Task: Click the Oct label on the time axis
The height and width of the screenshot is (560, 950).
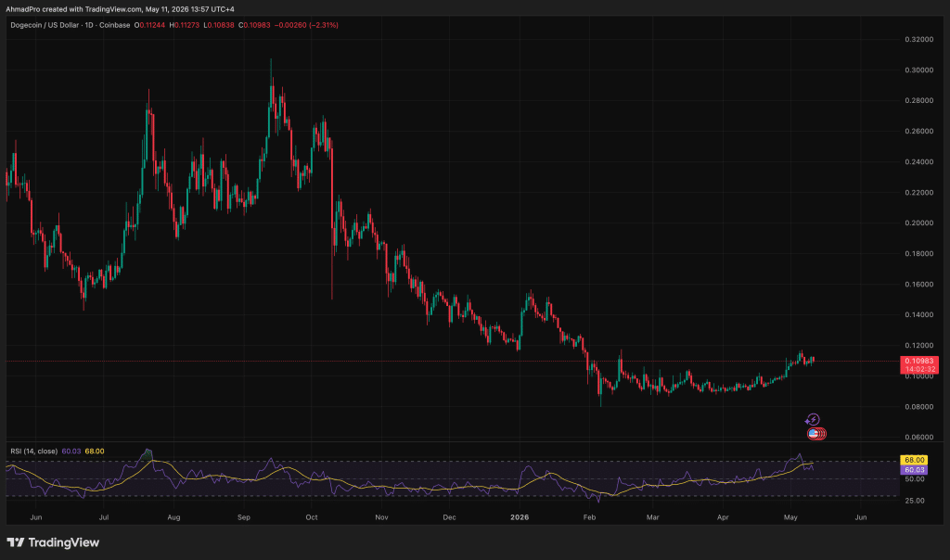Action: [x=312, y=517]
